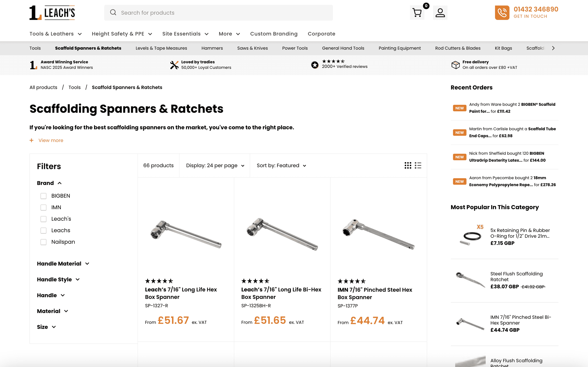The height and width of the screenshot is (367, 588).
Task: Open the Tools breadcrumb link
Action: click(74, 87)
